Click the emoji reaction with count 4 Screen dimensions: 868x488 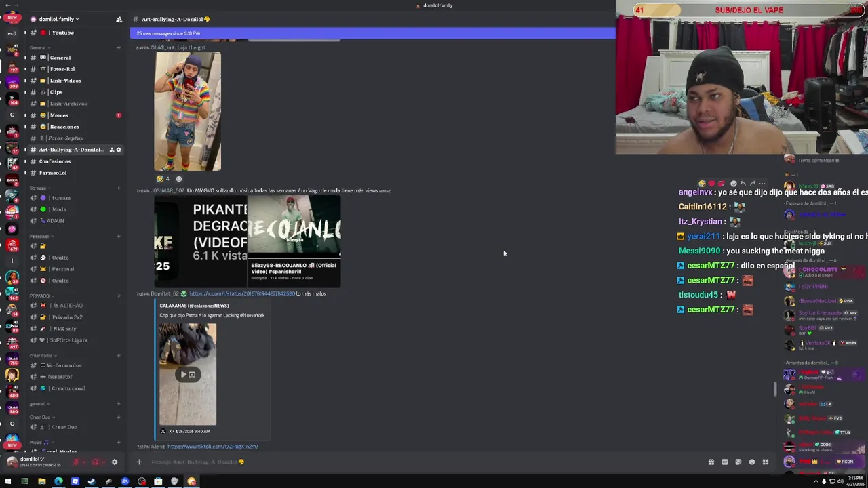[163, 179]
